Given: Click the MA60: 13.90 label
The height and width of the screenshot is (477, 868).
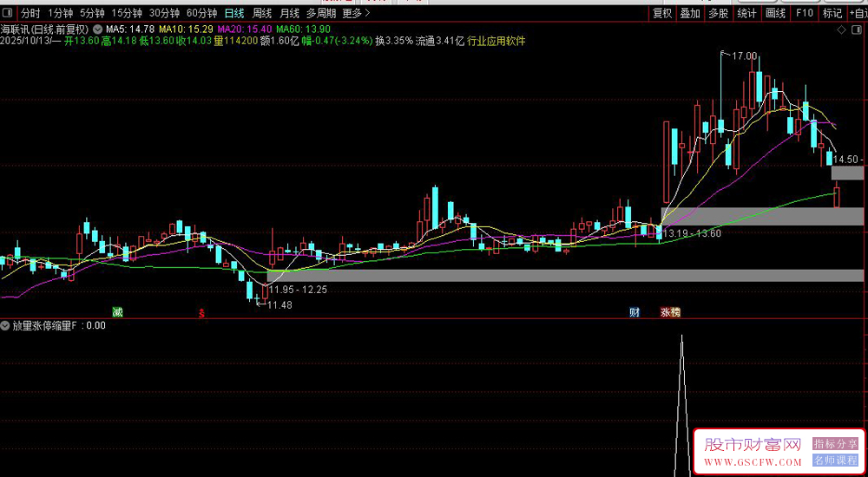Looking at the screenshot, I should pyautogui.click(x=304, y=29).
